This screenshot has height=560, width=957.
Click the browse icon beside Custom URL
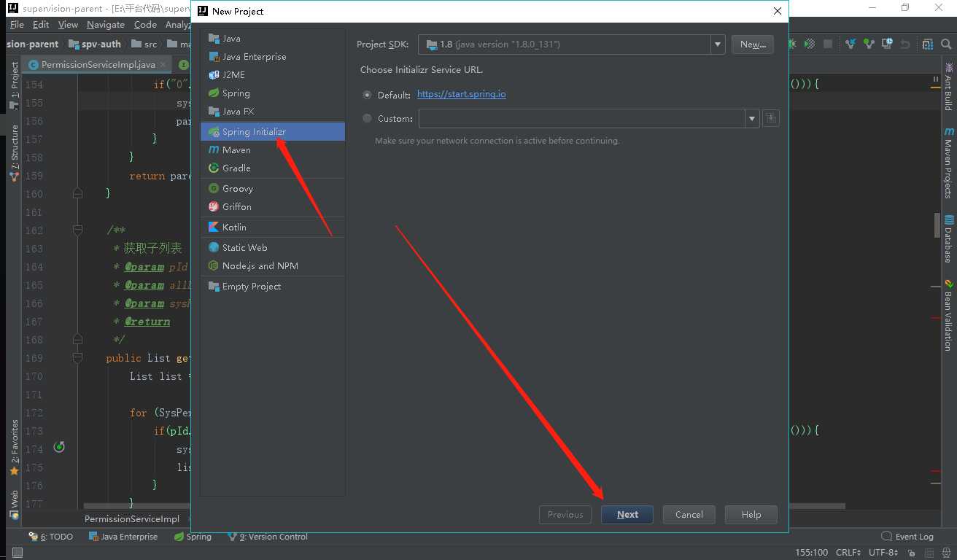[771, 118]
